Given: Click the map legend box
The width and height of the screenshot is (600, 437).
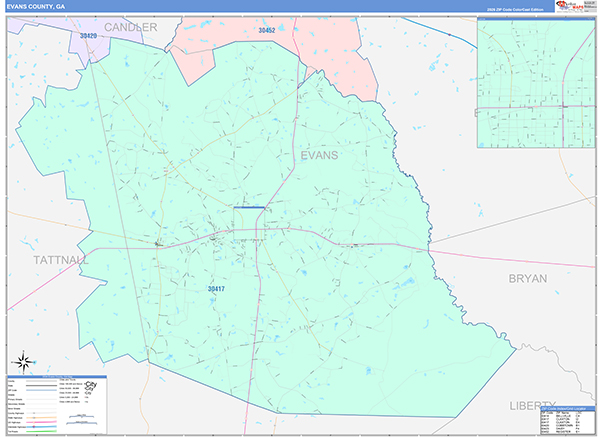Looking at the screenshot, I should click(57, 405).
